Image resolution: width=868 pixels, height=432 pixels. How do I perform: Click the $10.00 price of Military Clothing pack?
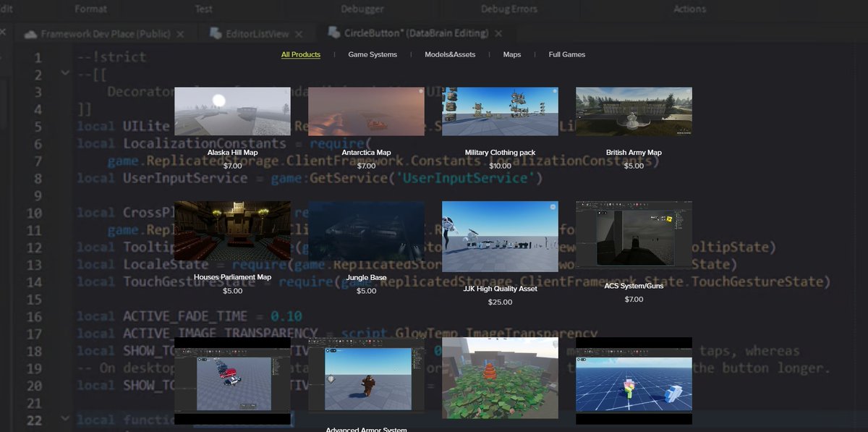tap(500, 166)
